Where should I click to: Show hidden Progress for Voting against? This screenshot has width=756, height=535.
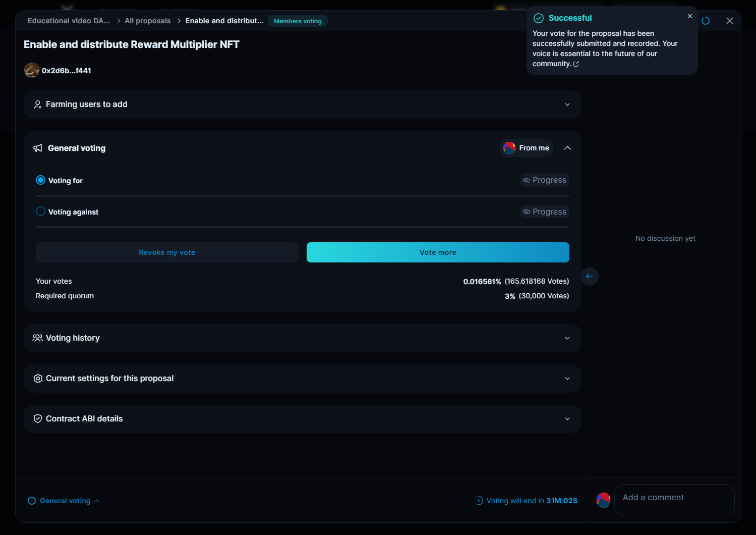point(544,212)
